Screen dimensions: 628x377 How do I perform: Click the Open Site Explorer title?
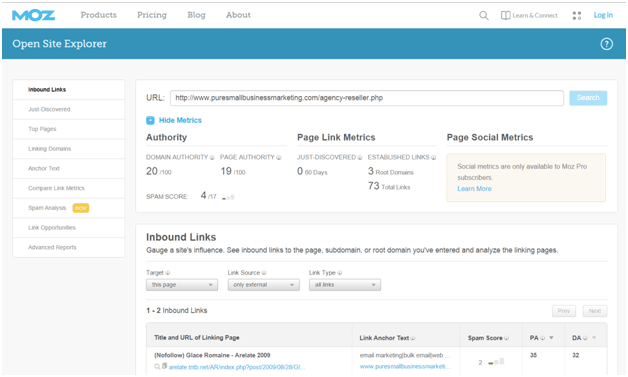click(x=60, y=44)
